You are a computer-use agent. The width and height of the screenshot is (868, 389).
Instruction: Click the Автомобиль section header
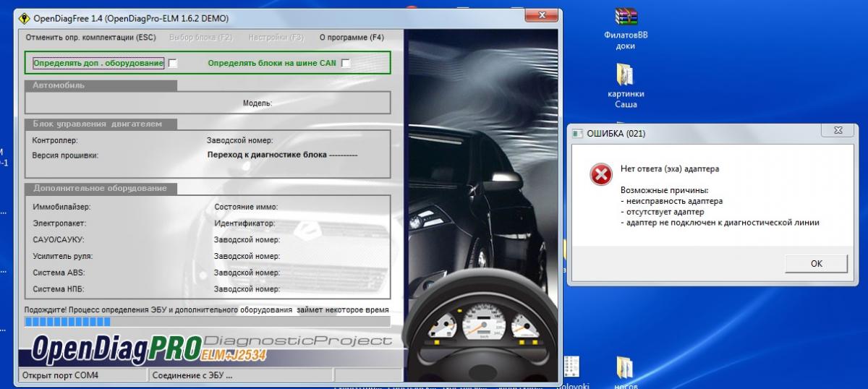101,85
